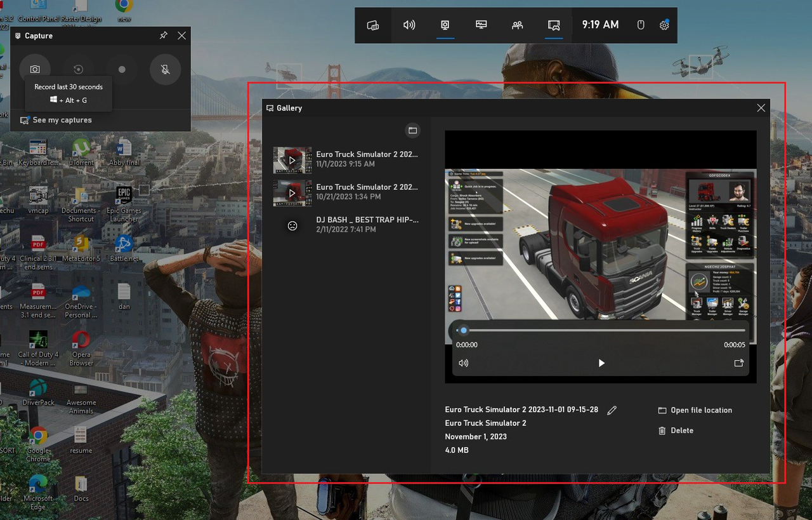The image size is (812, 520).
Task: Open the volume control in the video player
Action: point(464,363)
